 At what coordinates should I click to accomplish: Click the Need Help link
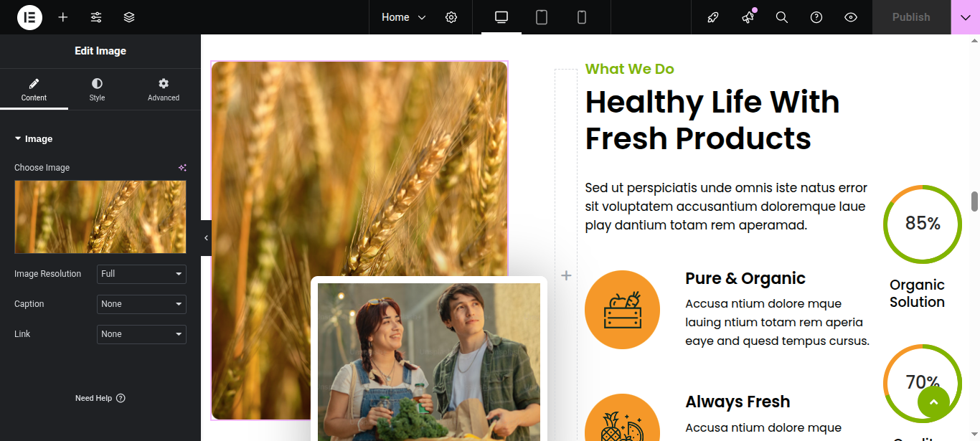100,398
